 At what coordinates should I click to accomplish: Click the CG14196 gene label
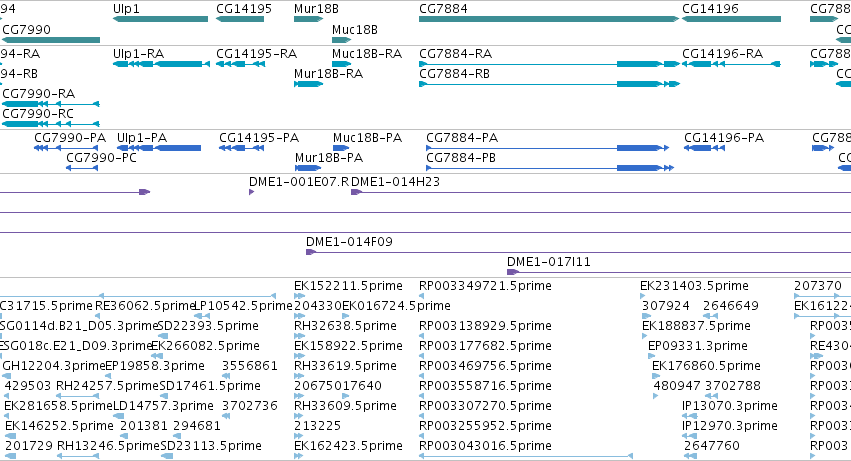point(710,9)
